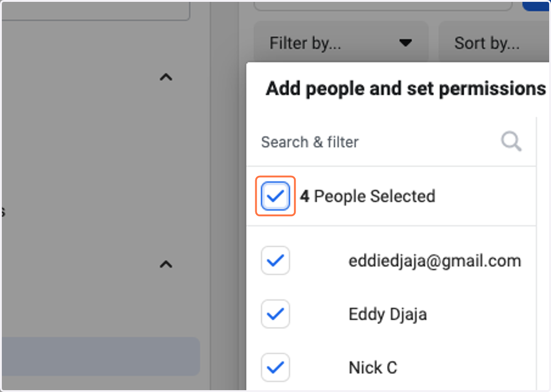Viewport: 551px width, 392px height.
Task: Collapse the upper sidebar section chevron
Action: click(x=166, y=77)
